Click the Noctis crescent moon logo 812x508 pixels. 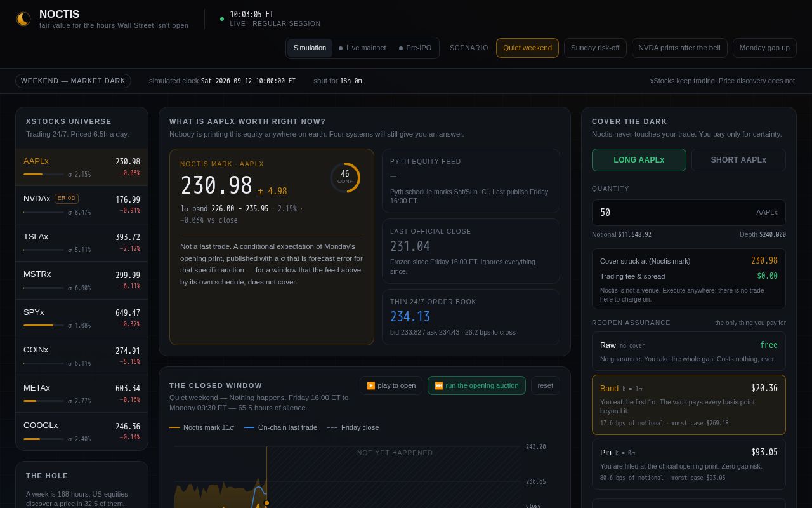(x=23, y=19)
